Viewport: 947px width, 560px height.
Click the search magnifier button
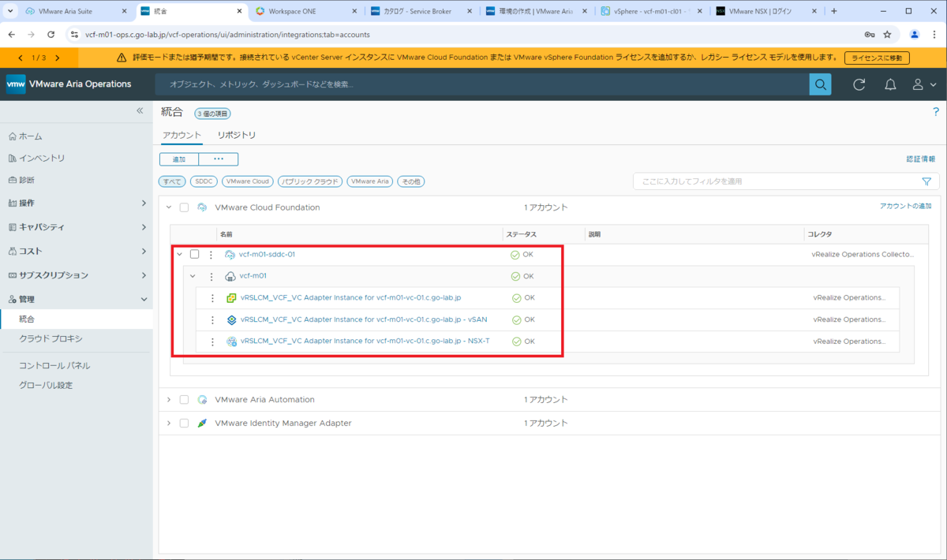[x=821, y=84]
